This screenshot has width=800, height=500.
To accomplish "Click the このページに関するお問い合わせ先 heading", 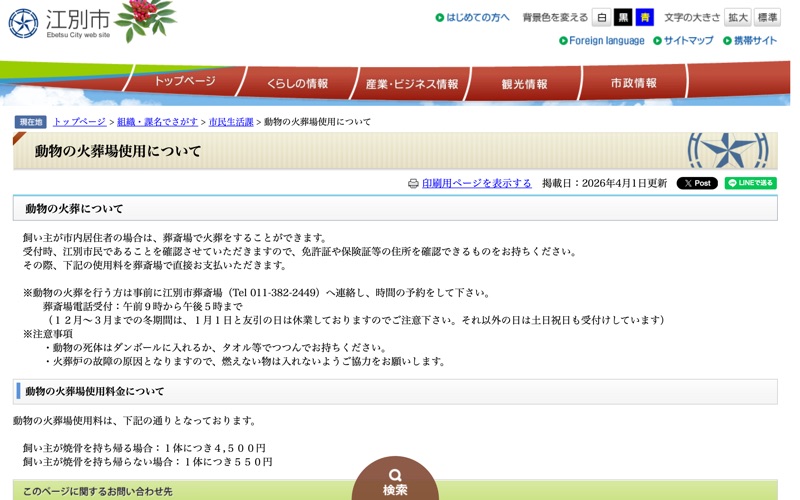I will pos(97,492).
